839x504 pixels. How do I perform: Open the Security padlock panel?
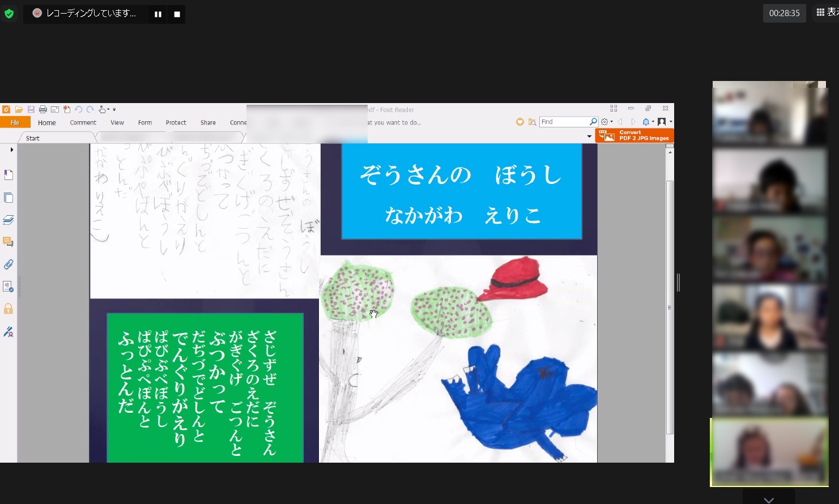(x=8, y=309)
